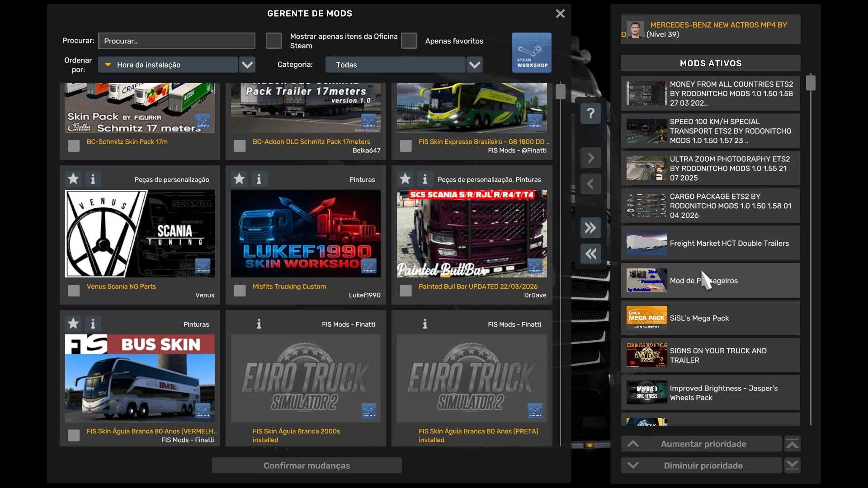Open the 'Hora da instalação' sort dropdown
This screenshot has width=868, height=488.
click(168, 65)
